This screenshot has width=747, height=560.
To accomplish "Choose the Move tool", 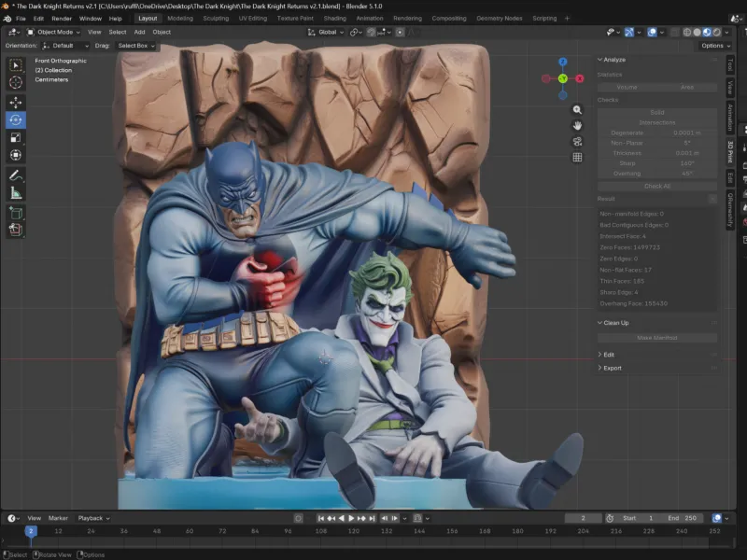I will (x=16, y=103).
